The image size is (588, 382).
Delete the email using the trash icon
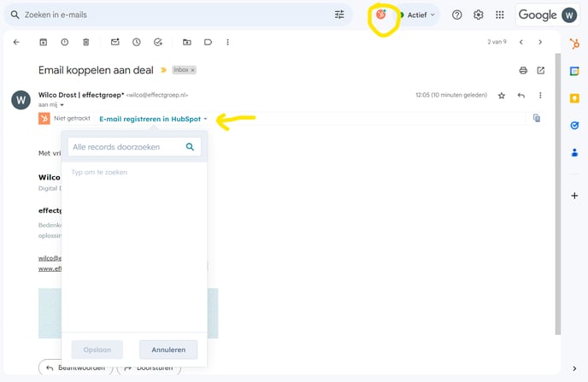click(86, 42)
